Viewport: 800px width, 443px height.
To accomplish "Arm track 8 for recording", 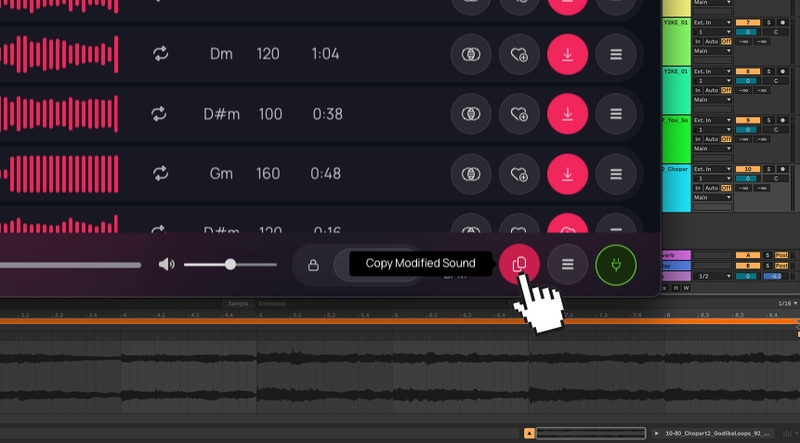I will (x=783, y=71).
